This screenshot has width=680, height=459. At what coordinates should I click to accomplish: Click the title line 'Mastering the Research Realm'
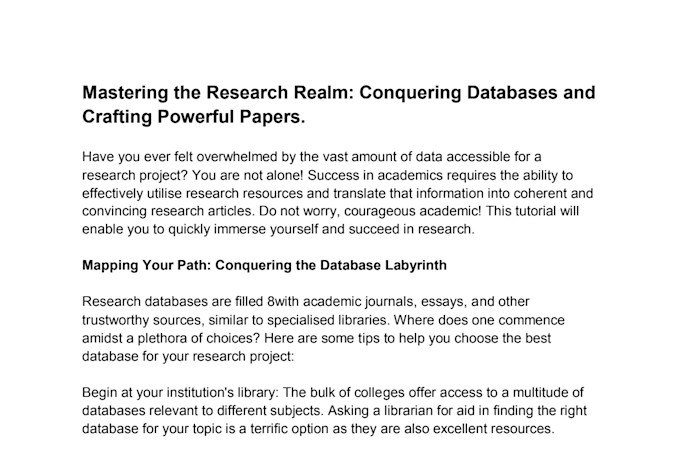(x=218, y=93)
